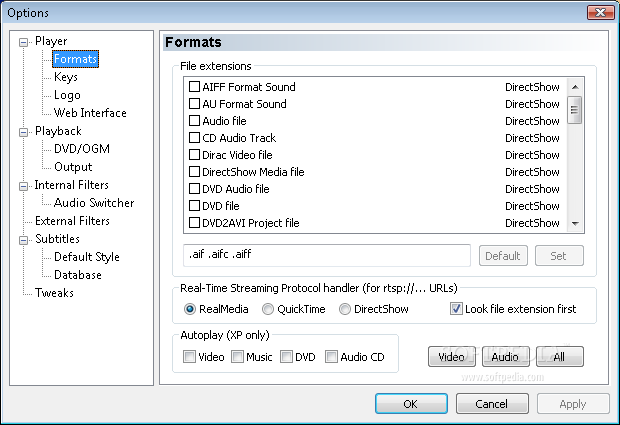Viewport: 620px width, 425px height.
Task: Open the Keys settings page
Action: click(x=66, y=77)
